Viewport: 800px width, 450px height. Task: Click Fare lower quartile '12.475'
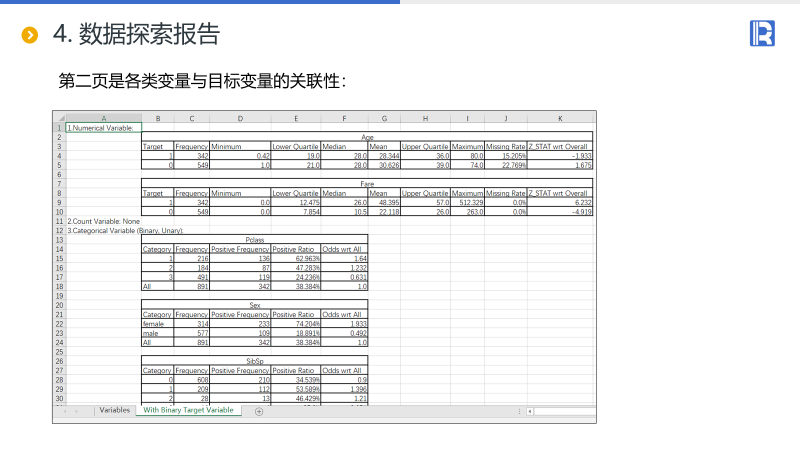click(296, 203)
